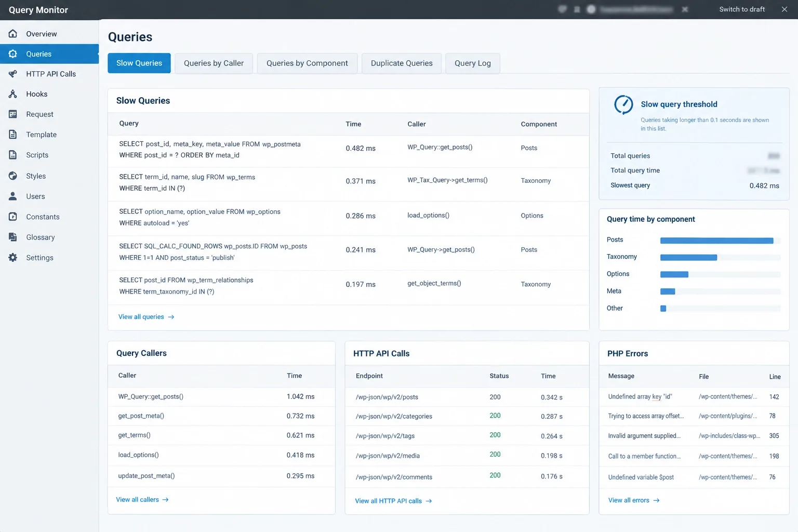The width and height of the screenshot is (798, 532).
Task: Select the "/wp-json/wp/v2/media" endpoint
Action: (388, 456)
